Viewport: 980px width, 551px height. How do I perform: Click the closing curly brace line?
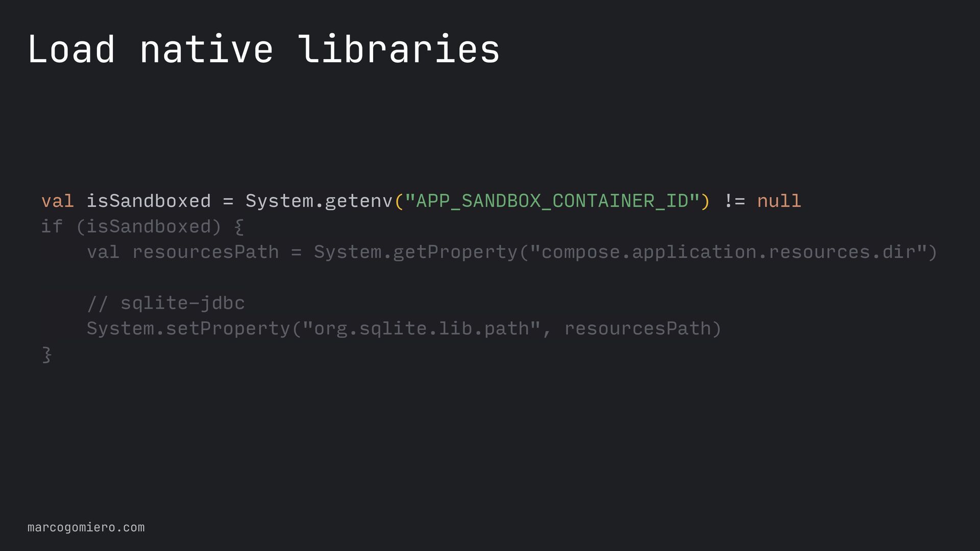point(46,354)
